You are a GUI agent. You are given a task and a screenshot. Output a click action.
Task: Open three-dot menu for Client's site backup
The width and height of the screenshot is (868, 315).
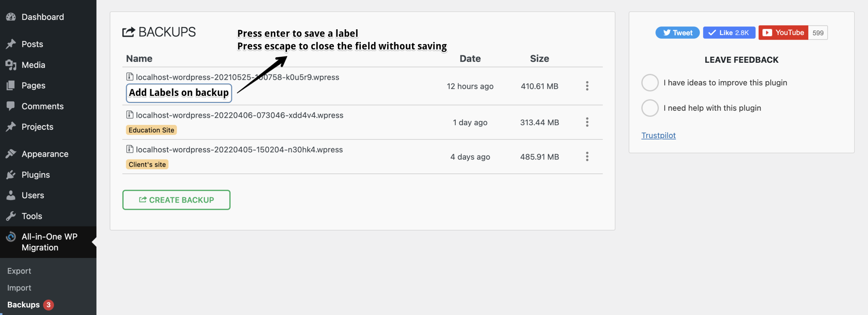pyautogui.click(x=587, y=157)
